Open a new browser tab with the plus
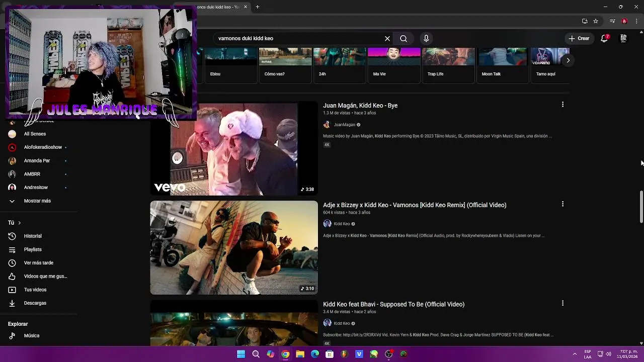 257,7
